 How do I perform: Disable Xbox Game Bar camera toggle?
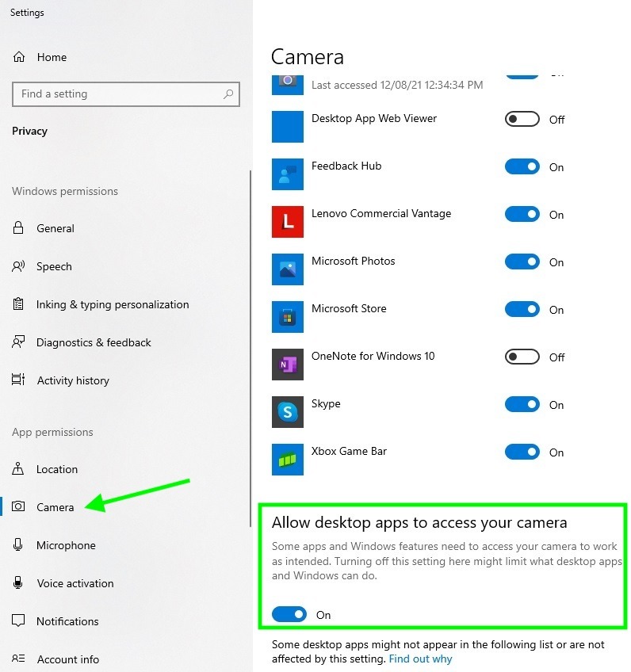point(522,452)
